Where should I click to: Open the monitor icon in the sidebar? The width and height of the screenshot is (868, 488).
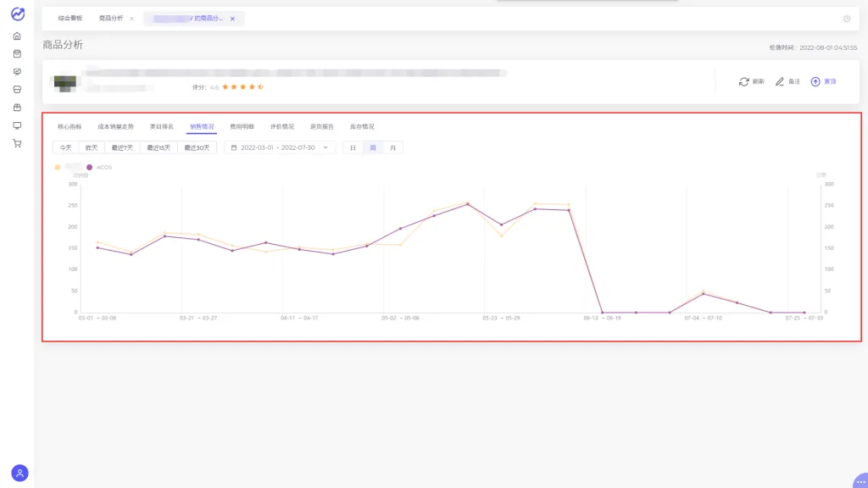(x=17, y=125)
